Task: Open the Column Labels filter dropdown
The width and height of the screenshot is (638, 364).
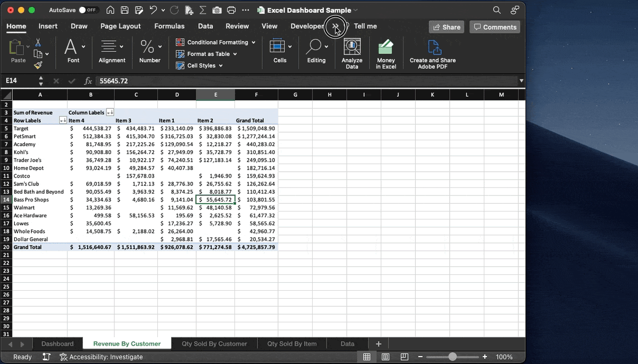Action: 110,112
